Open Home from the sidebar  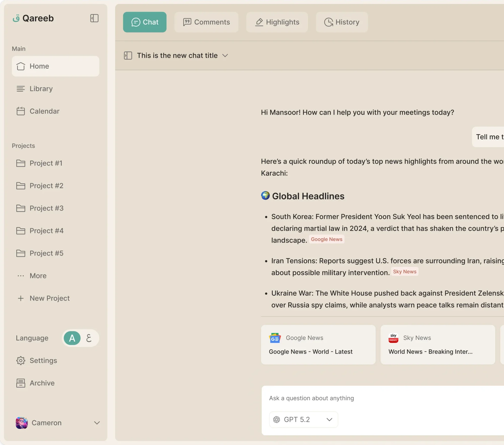(55, 66)
